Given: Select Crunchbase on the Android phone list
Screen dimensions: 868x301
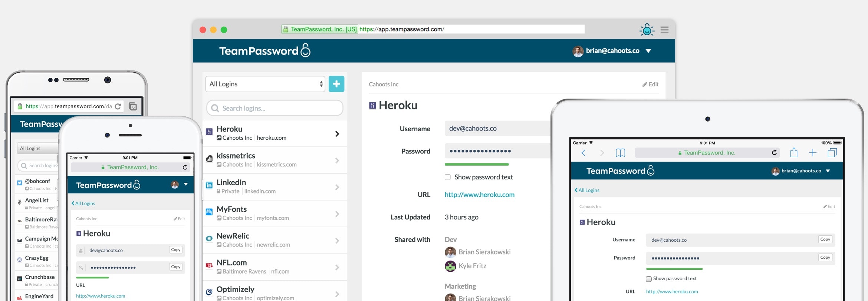Looking at the screenshot, I should click(x=40, y=277).
